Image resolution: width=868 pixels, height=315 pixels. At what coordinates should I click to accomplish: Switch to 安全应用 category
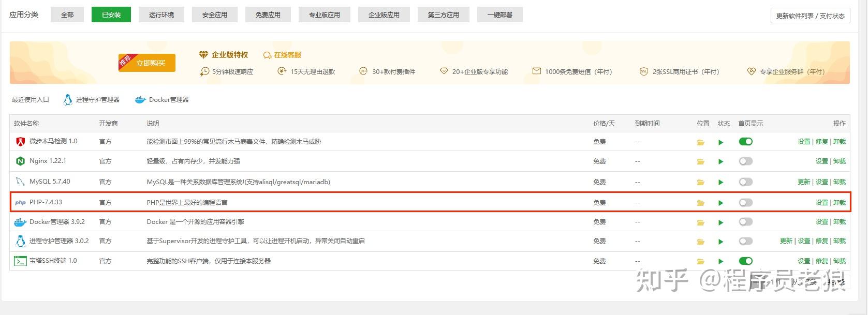(x=215, y=14)
